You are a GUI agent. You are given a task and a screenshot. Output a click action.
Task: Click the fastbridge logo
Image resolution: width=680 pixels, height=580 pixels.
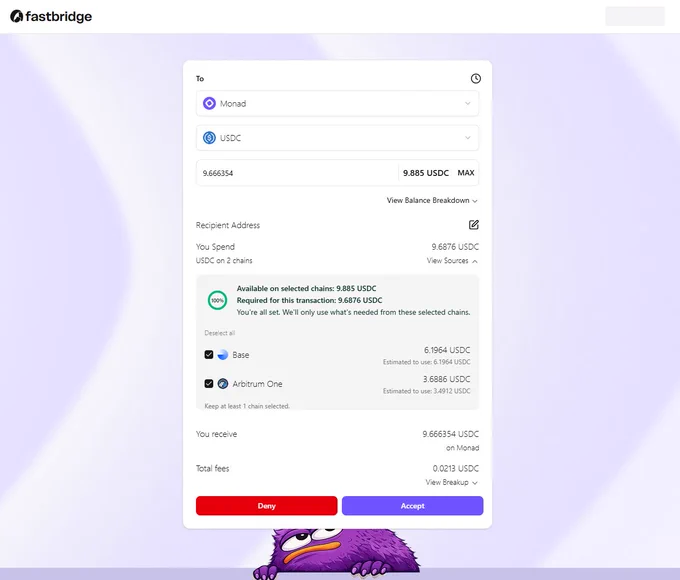51,16
